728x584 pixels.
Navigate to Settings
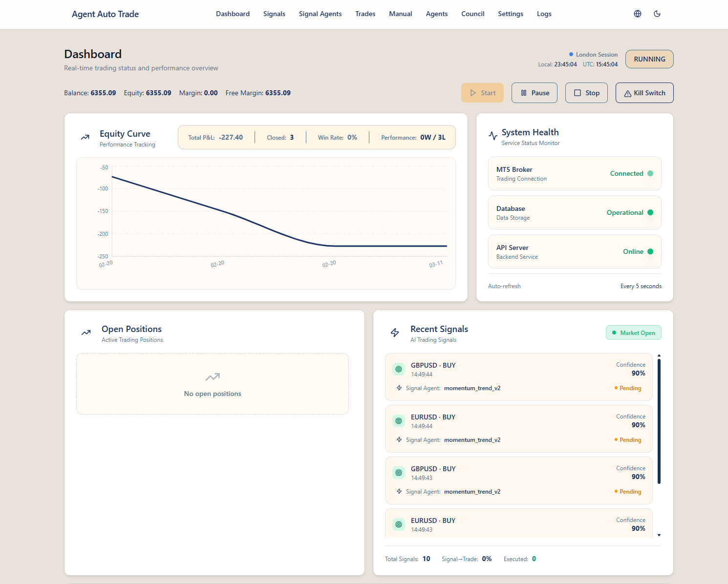510,14
